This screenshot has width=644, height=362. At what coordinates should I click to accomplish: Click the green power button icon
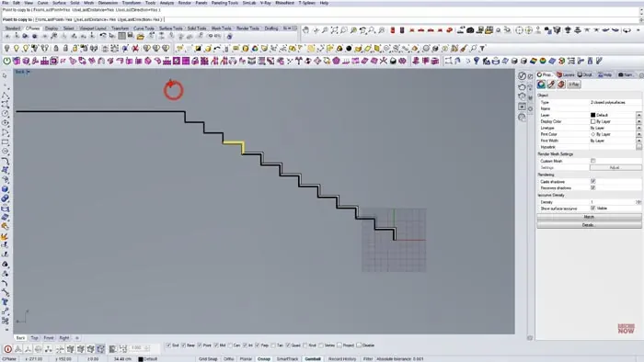(7, 61)
